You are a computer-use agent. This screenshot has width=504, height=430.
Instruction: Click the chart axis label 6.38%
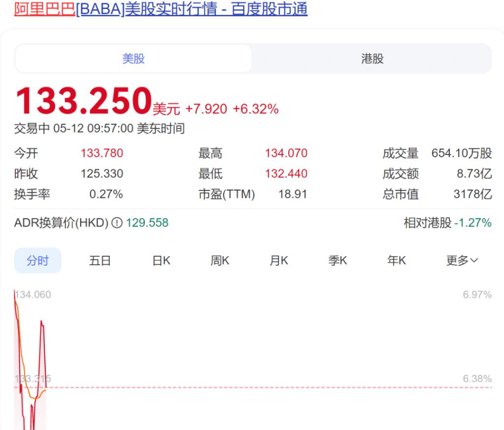coord(477,379)
